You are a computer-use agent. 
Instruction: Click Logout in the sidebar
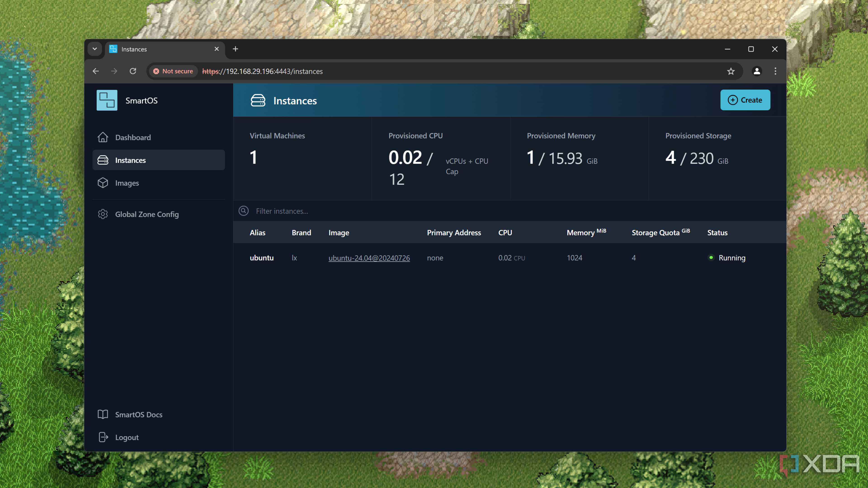(x=158, y=437)
